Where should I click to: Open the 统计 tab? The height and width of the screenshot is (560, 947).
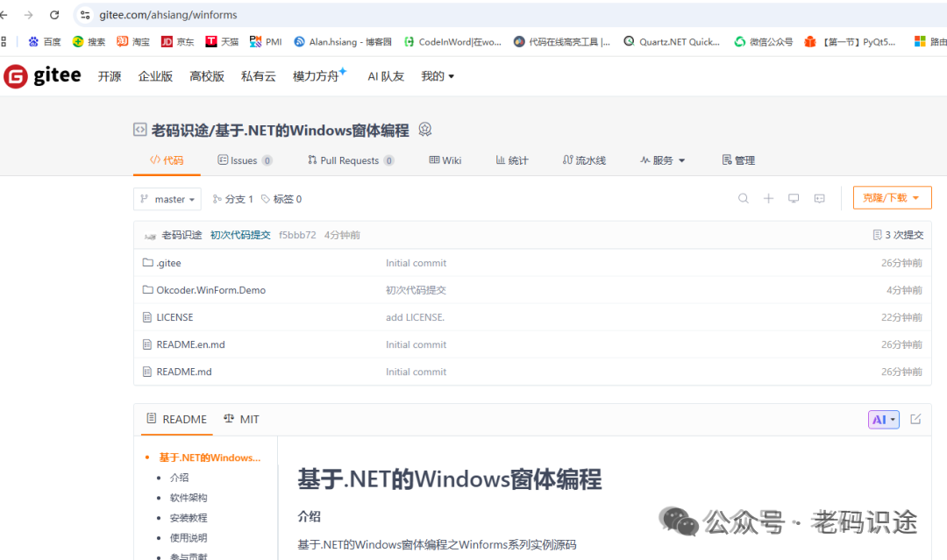[511, 159]
